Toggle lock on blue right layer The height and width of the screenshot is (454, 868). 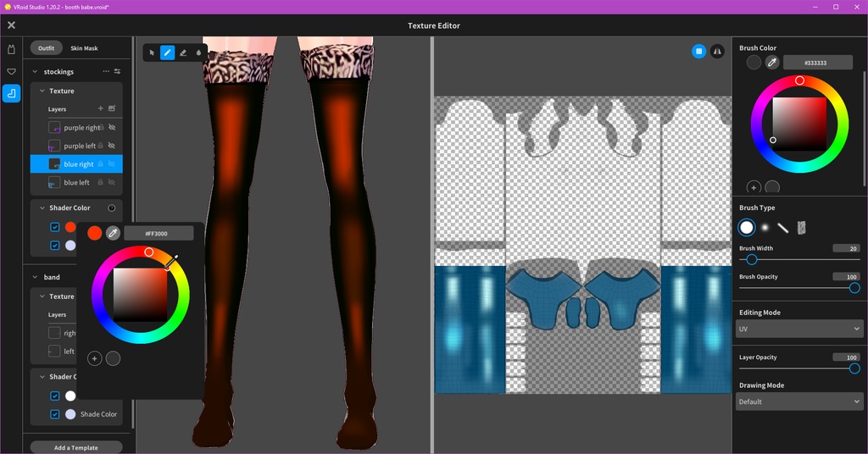[x=100, y=164]
